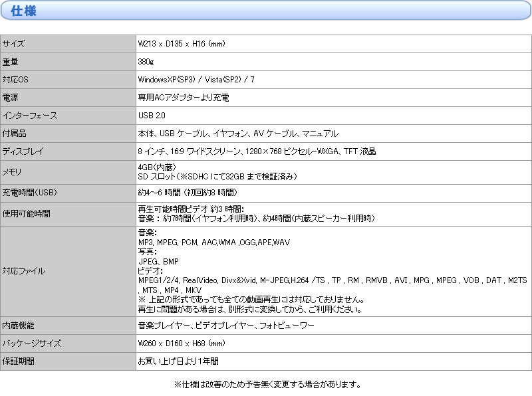Select the お買い上げ日より1年間 warranty value
The width and height of the screenshot is (532, 396).
[178, 361]
